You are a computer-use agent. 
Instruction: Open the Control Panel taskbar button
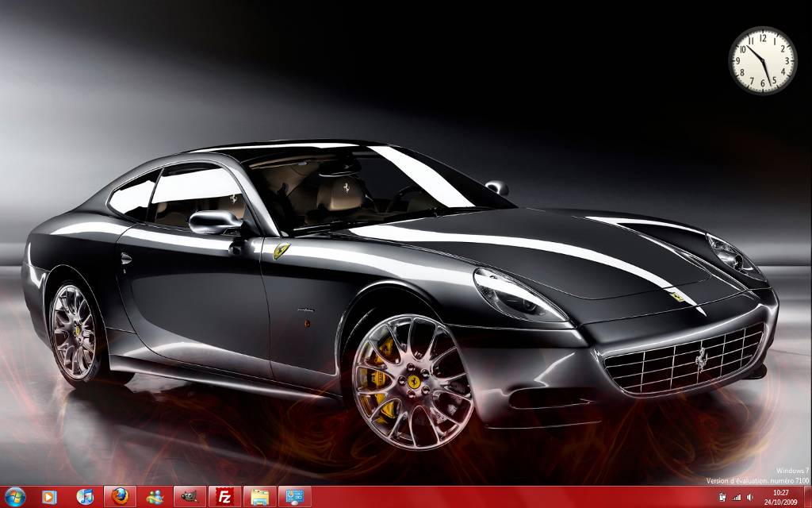(295, 497)
